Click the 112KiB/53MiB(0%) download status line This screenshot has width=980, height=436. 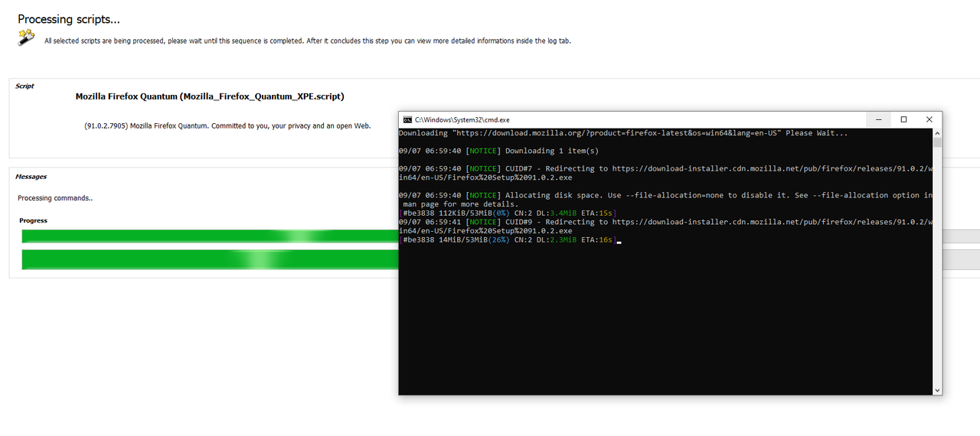point(508,213)
